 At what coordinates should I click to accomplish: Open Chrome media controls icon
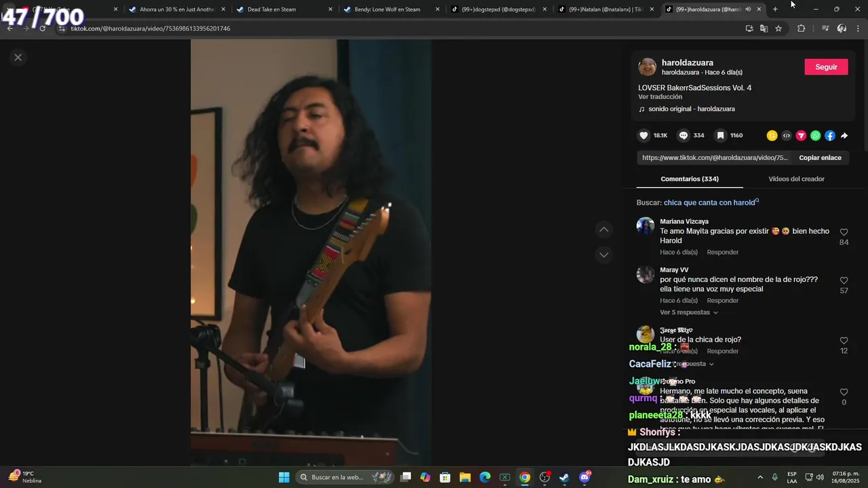coord(825,28)
